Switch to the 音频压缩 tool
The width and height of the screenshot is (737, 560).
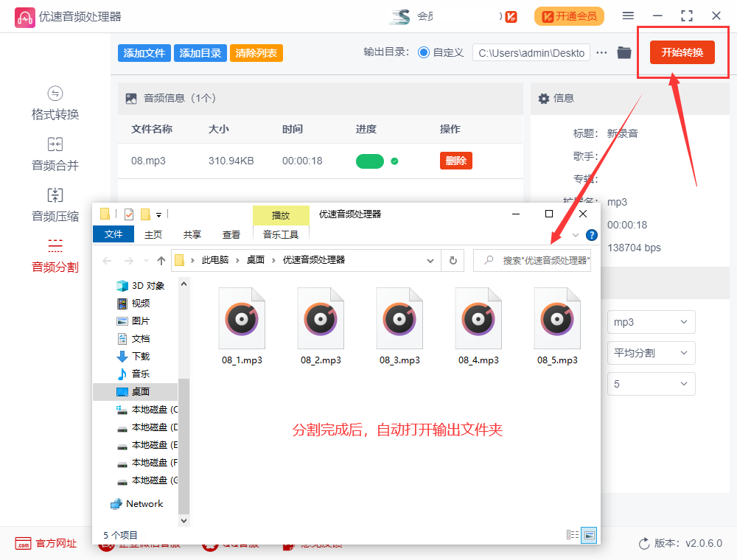(x=55, y=205)
